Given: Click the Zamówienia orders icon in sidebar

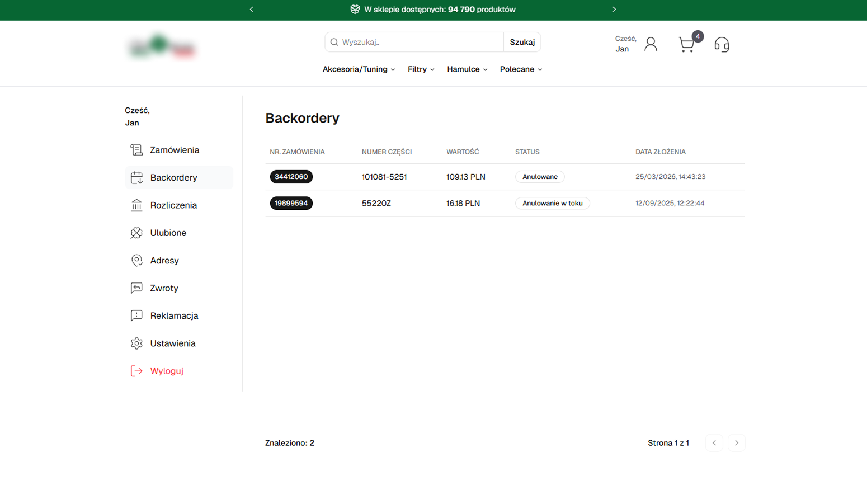Looking at the screenshot, I should (x=136, y=150).
